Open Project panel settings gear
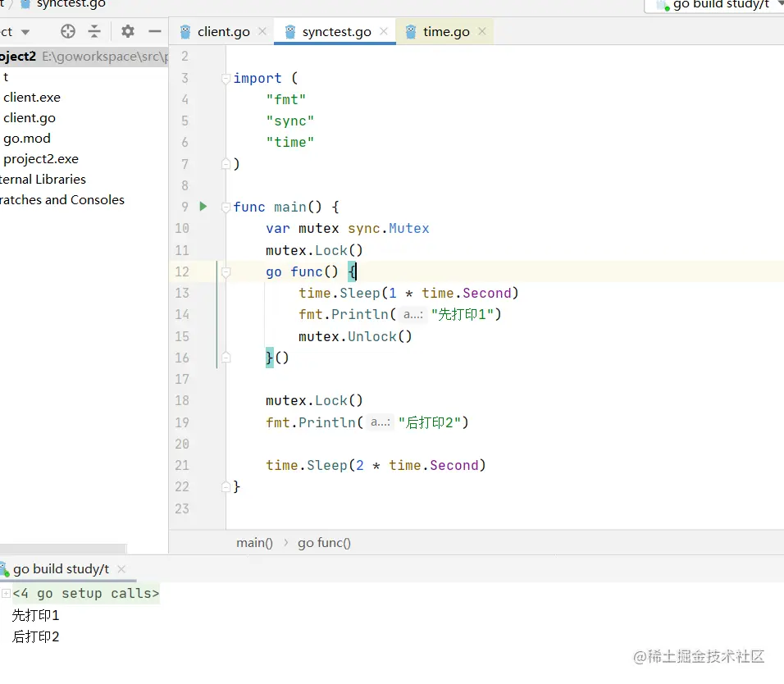 point(127,32)
